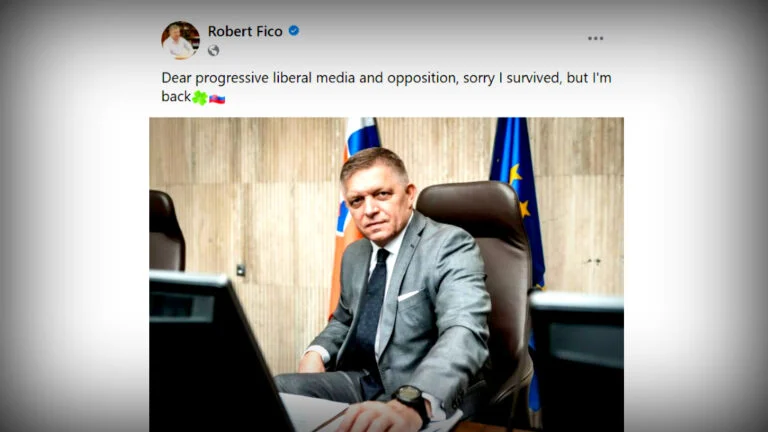Open Robert Fico's profile picture avatar

click(180, 40)
